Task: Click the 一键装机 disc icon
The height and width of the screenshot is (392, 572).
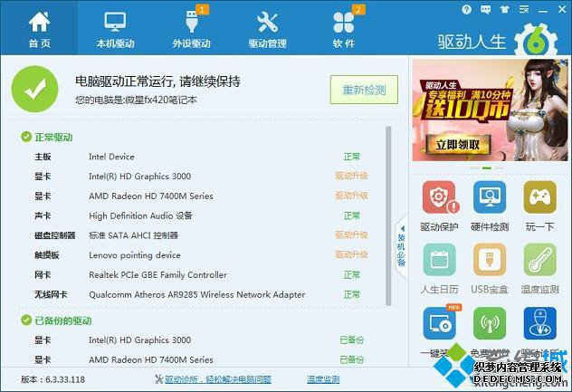Action: 439,323
